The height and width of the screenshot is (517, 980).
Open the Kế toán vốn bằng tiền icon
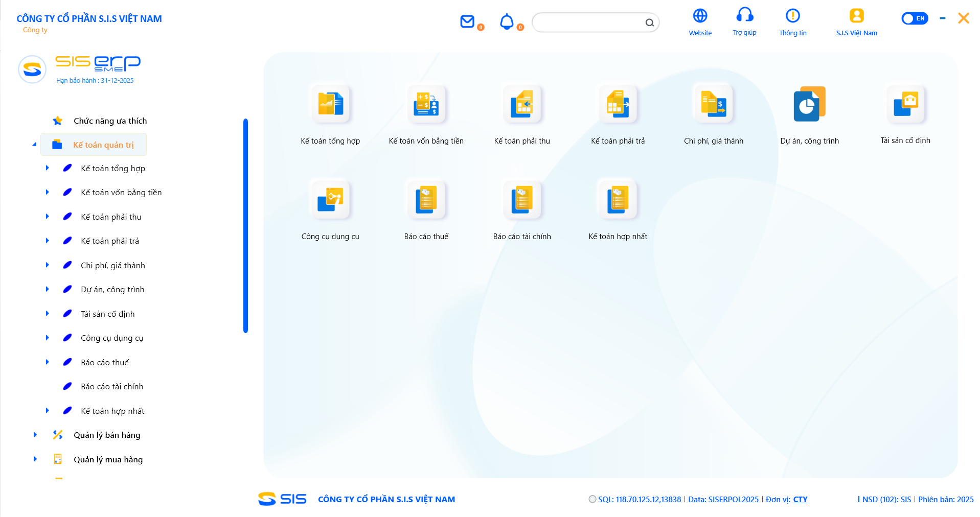tap(426, 104)
